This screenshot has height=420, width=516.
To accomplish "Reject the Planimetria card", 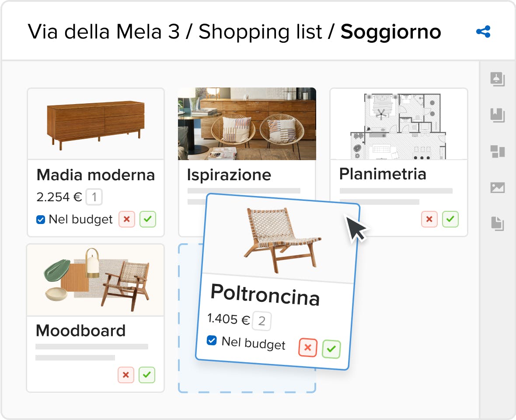I will [429, 219].
